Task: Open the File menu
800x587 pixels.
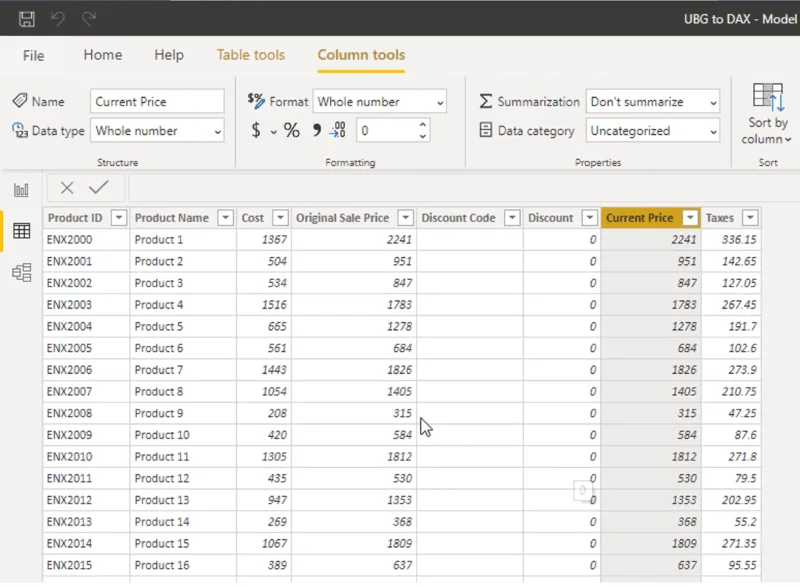Action: [x=34, y=55]
